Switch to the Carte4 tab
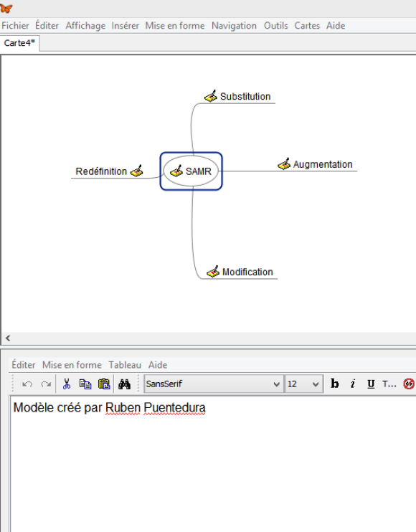The height and width of the screenshot is (532, 416). pos(19,43)
